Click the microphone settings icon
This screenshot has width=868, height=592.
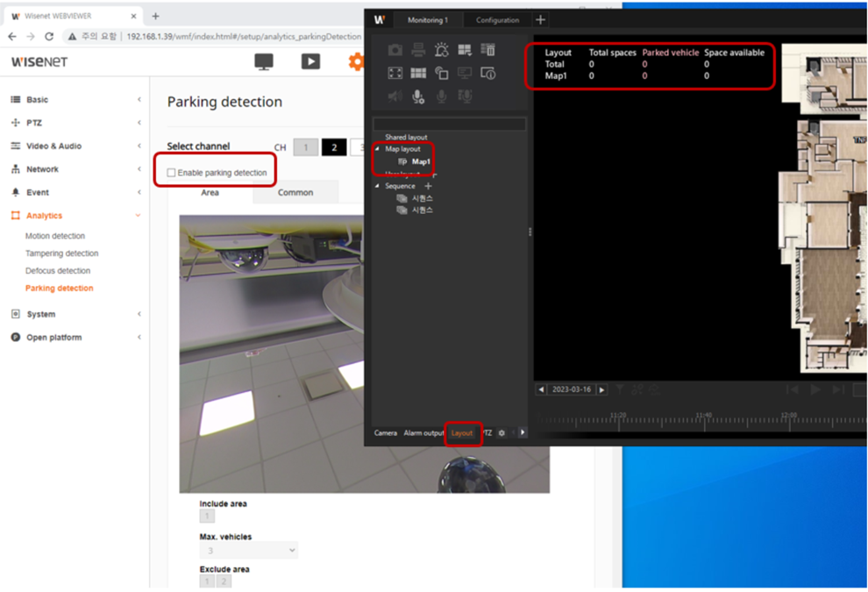coord(418,96)
